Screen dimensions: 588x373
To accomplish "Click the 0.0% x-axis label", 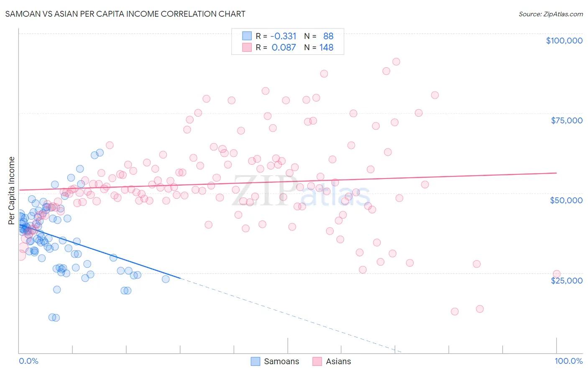I will tap(28, 361).
